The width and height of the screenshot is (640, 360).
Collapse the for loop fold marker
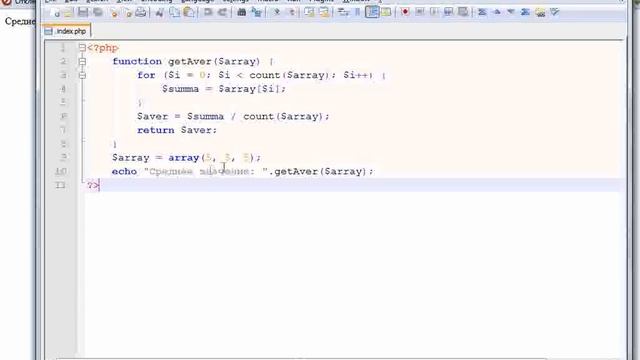[x=82, y=75]
